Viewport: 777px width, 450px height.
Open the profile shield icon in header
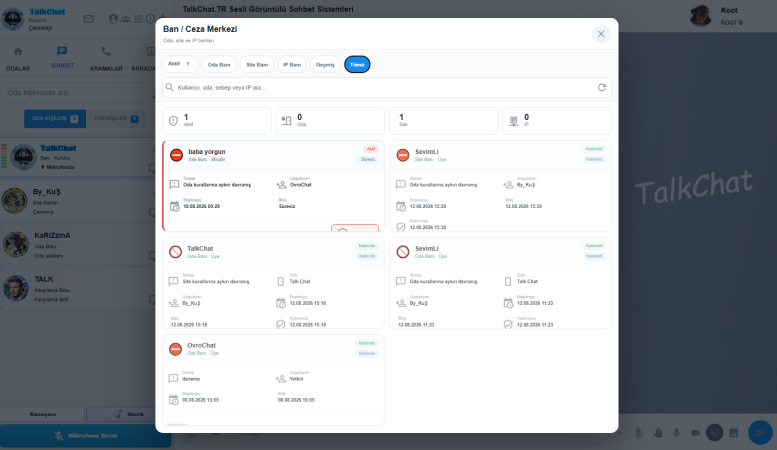113,19
